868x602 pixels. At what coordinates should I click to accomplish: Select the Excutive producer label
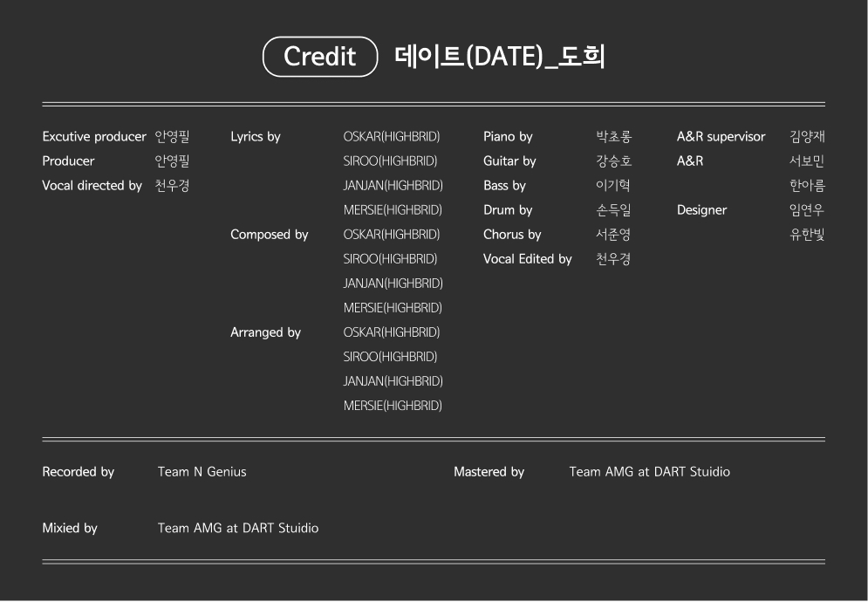tap(94, 137)
